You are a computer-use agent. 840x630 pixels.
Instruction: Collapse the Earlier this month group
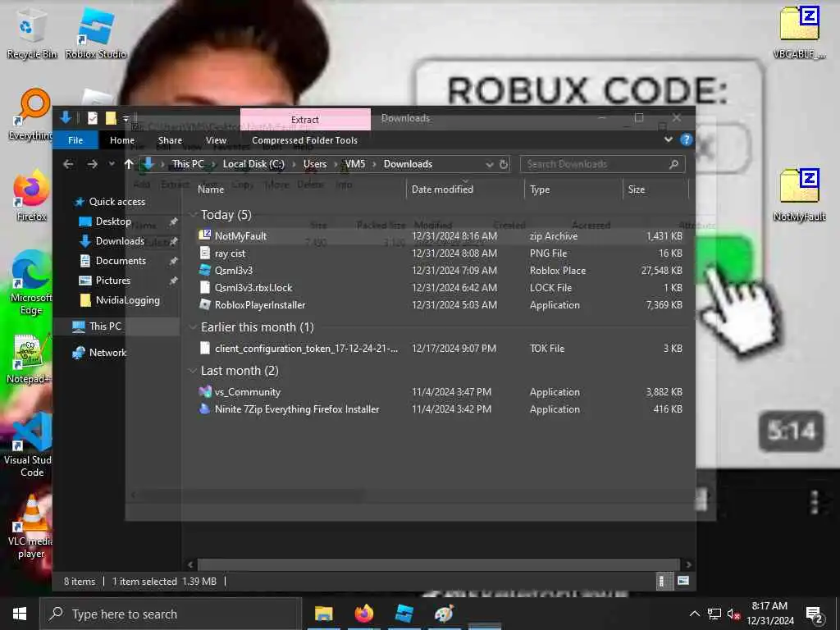pyautogui.click(x=194, y=326)
